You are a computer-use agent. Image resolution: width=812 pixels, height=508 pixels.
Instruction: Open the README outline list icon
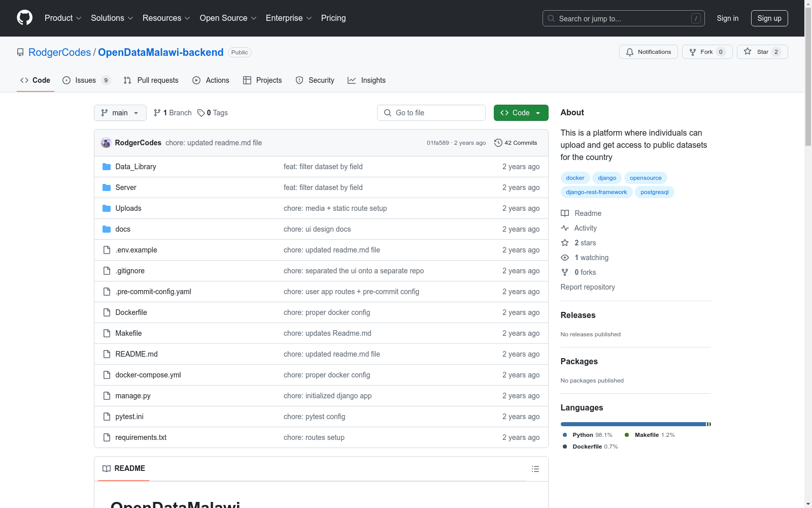click(x=535, y=469)
